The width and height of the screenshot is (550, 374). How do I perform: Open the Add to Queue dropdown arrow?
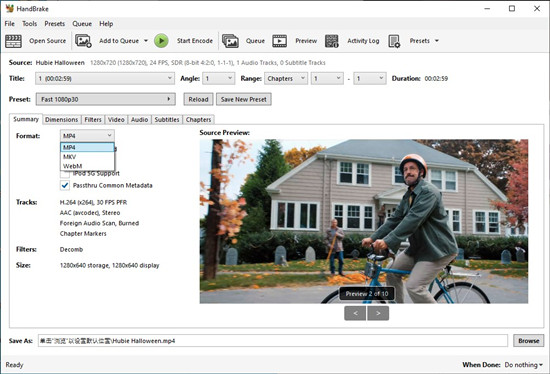point(146,41)
